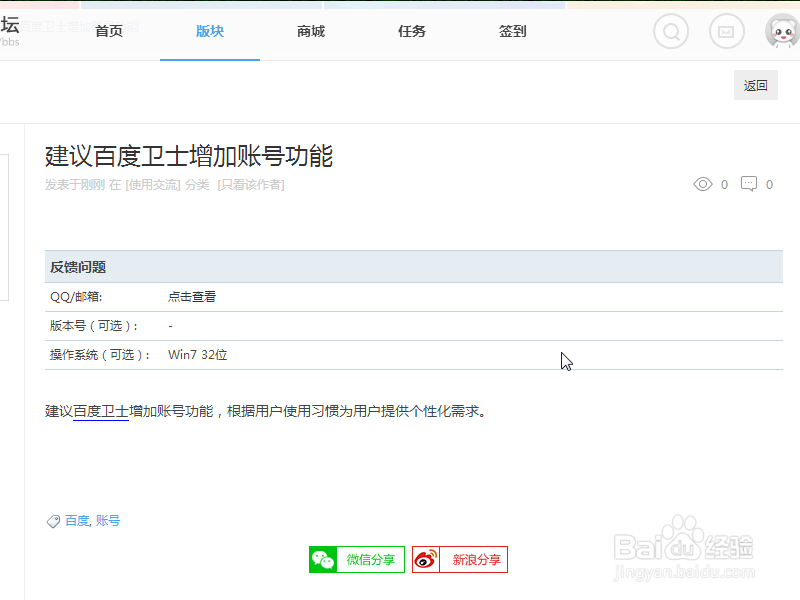This screenshot has height=600, width=800.
Task: Open the search magnifier icon
Action: coord(670,31)
